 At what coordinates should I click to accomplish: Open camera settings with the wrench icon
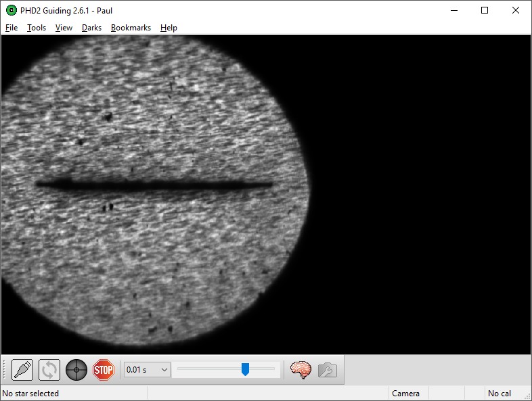(328, 370)
